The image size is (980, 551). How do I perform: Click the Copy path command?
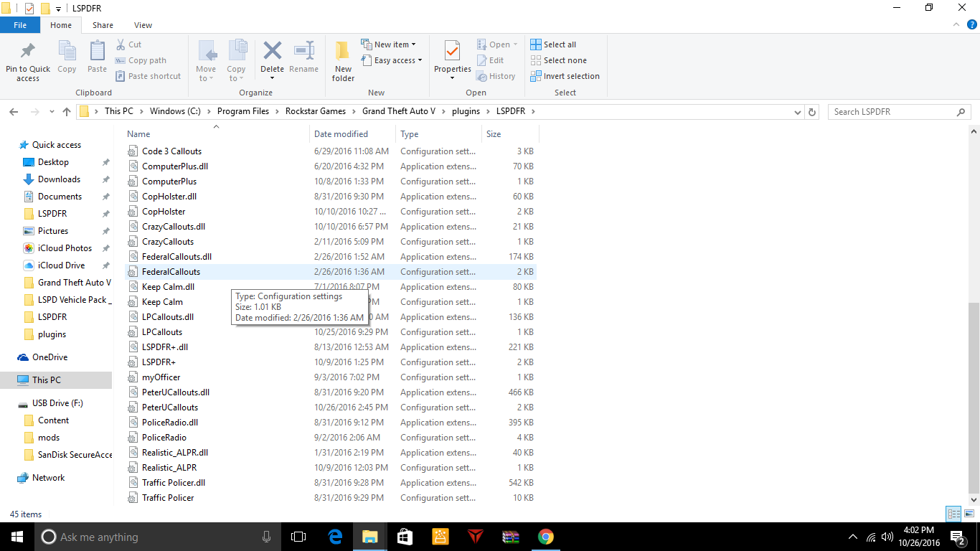(x=141, y=60)
